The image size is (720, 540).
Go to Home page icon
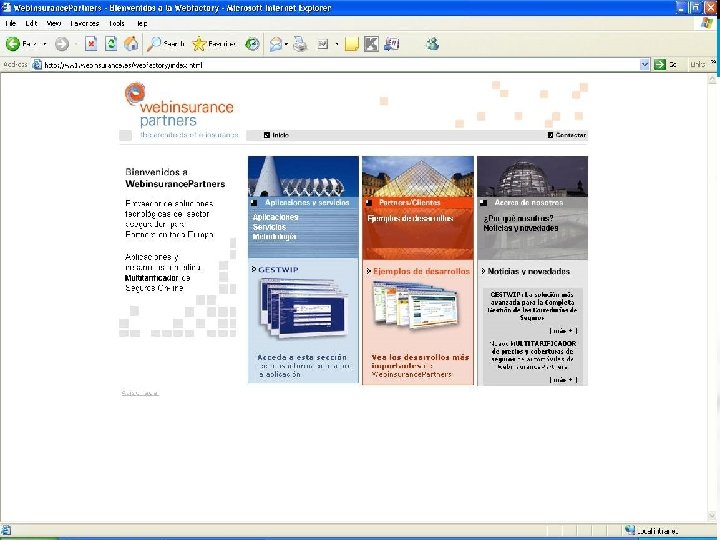131,44
